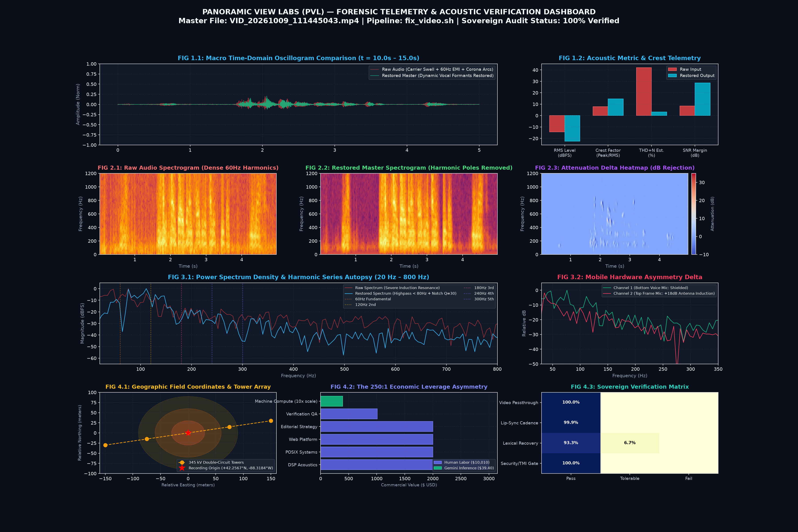Click the 240Hz 4th legend entry
Screen dimensions: 798x532
coord(479,293)
